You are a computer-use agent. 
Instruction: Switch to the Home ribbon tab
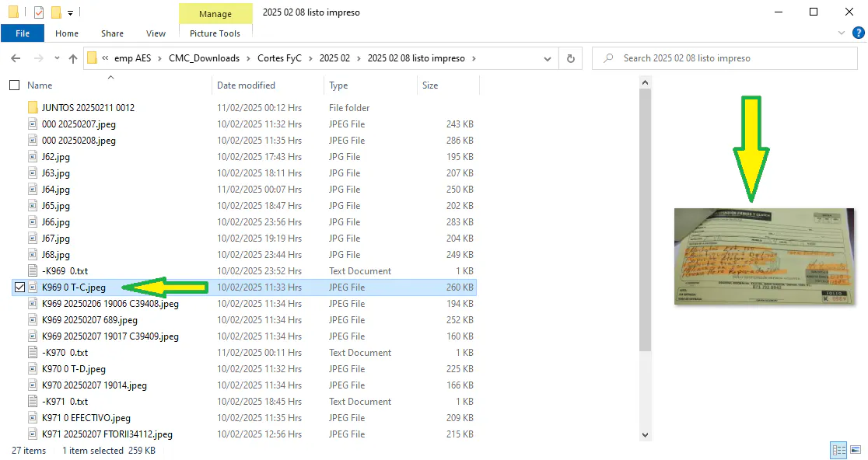pos(67,33)
